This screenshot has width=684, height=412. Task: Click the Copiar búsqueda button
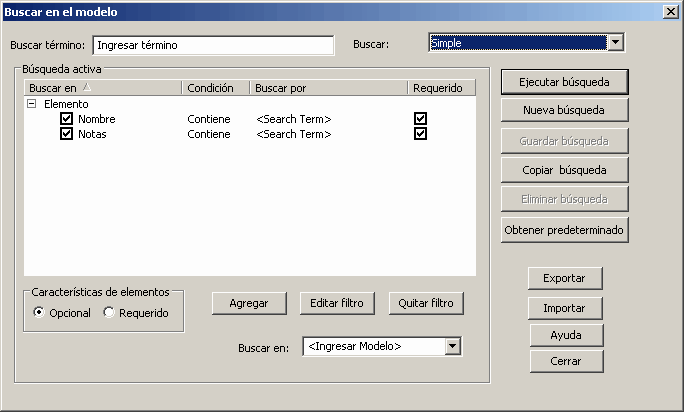pyautogui.click(x=564, y=170)
